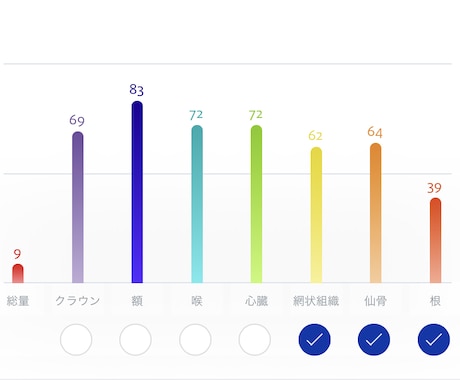Screen dimensions: 460x380
Task: Select the teal 喉 bar
Action: point(197,204)
